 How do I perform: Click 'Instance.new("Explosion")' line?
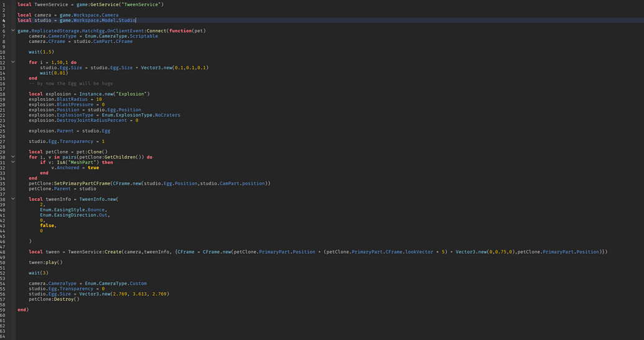[x=89, y=94]
